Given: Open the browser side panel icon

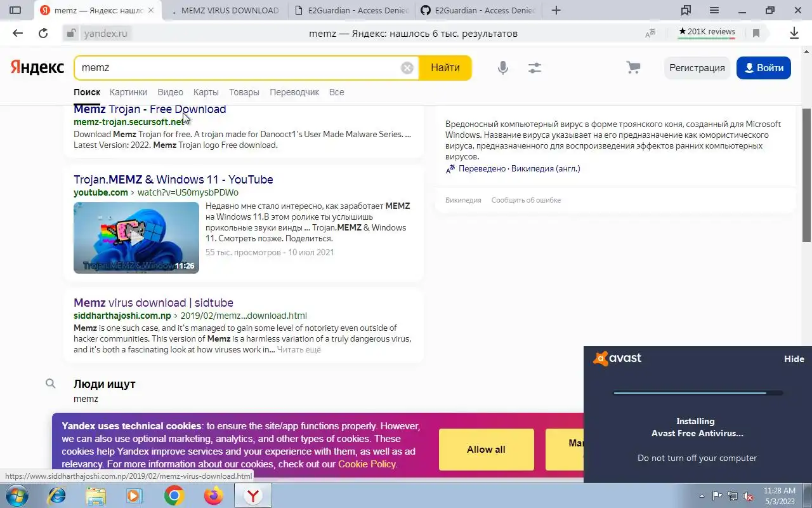Looking at the screenshot, I should (x=15, y=10).
